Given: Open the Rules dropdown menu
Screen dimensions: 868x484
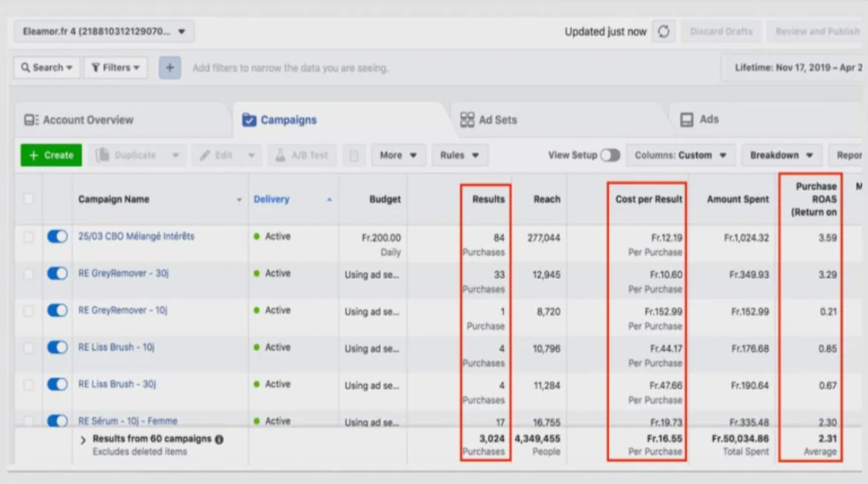Looking at the screenshot, I should pos(459,155).
